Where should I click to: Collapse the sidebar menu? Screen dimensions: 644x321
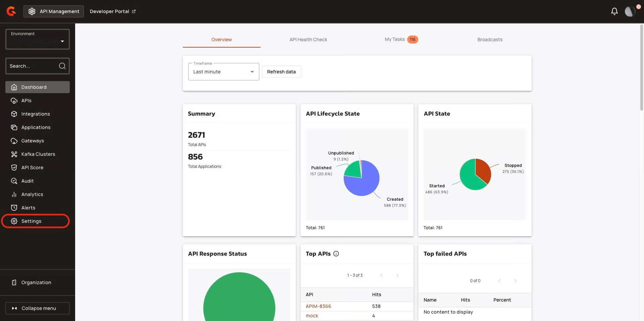pyautogui.click(x=38, y=308)
